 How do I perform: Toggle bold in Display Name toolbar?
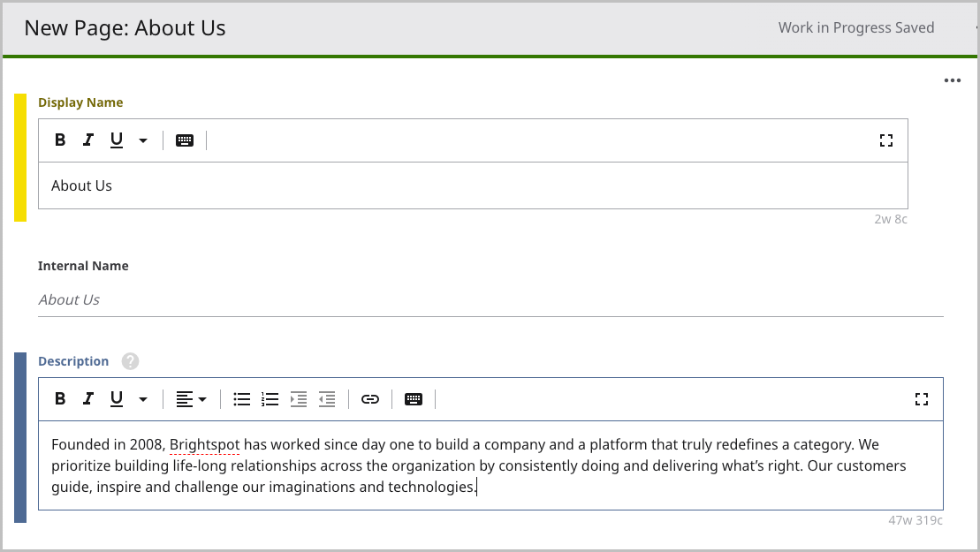click(x=60, y=140)
